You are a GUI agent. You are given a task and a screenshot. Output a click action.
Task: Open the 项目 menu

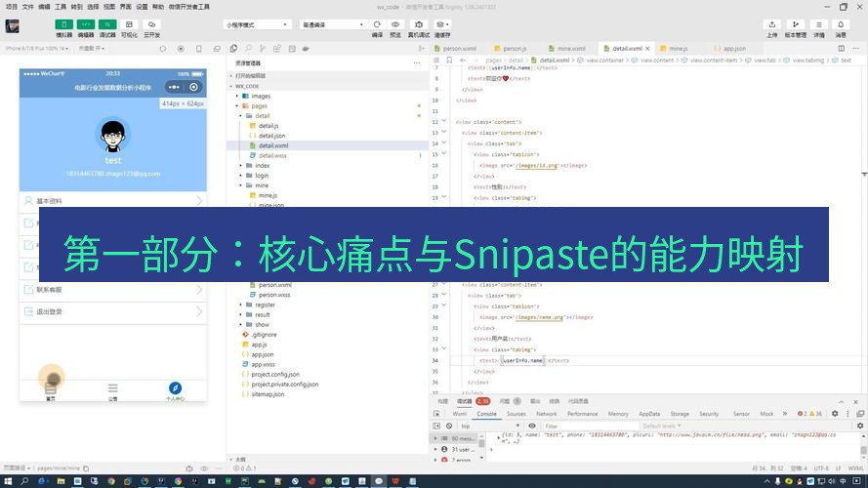coord(11,7)
